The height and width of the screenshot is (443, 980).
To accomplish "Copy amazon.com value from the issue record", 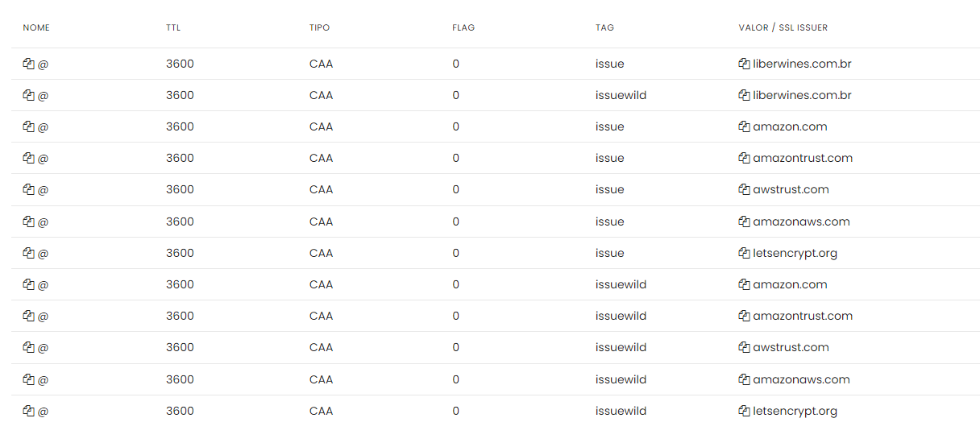I will [x=744, y=126].
